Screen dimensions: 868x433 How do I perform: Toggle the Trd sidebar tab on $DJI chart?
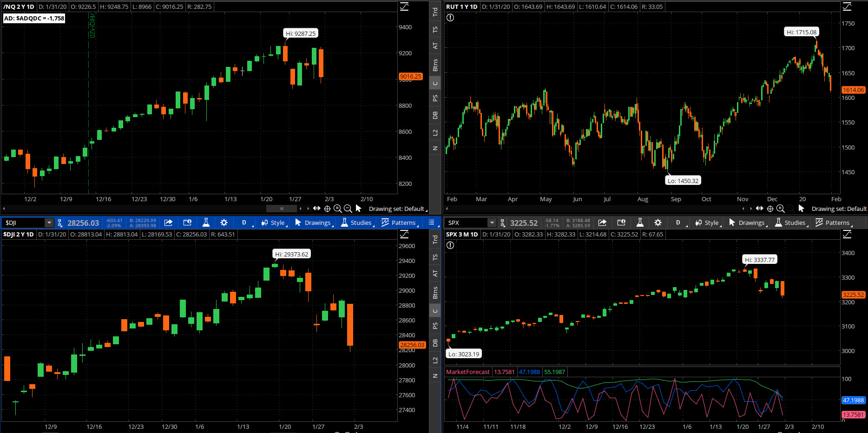click(x=435, y=240)
